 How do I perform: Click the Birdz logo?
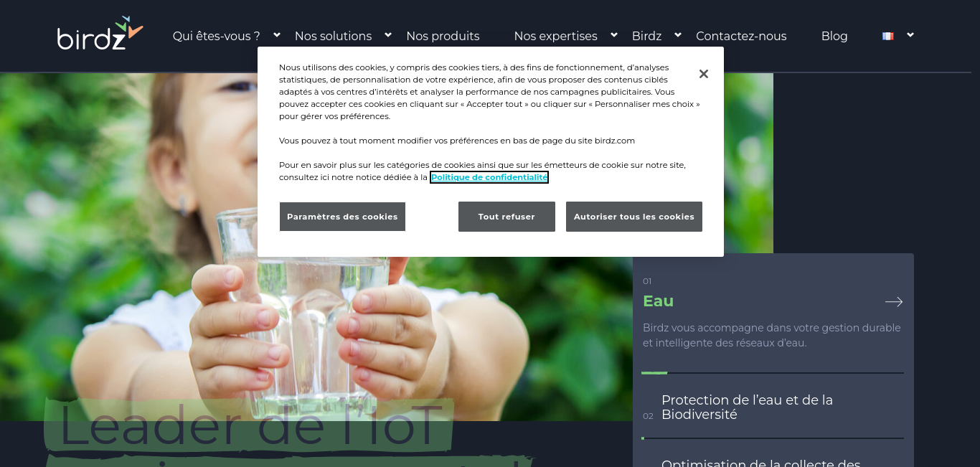click(x=100, y=33)
